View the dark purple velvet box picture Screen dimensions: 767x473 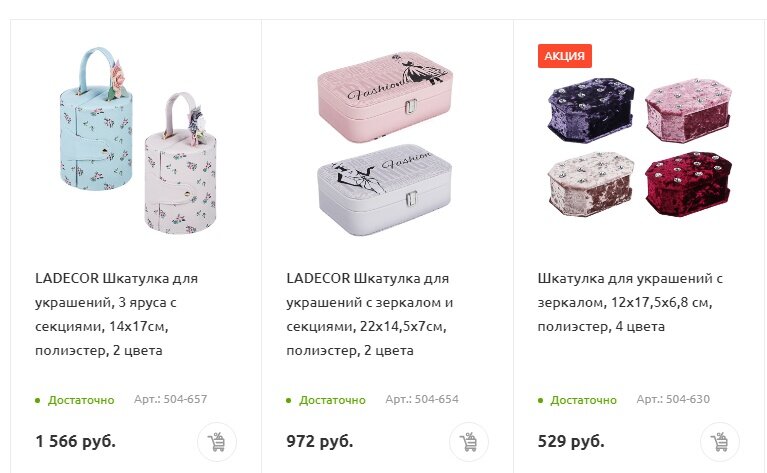pos(591,111)
